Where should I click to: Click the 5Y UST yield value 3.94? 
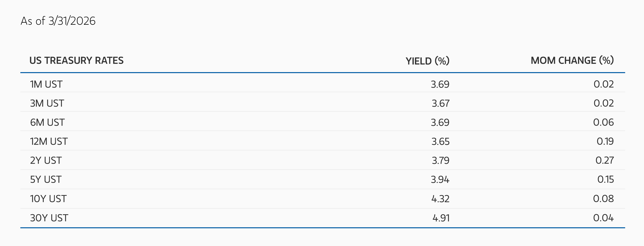[x=440, y=180]
